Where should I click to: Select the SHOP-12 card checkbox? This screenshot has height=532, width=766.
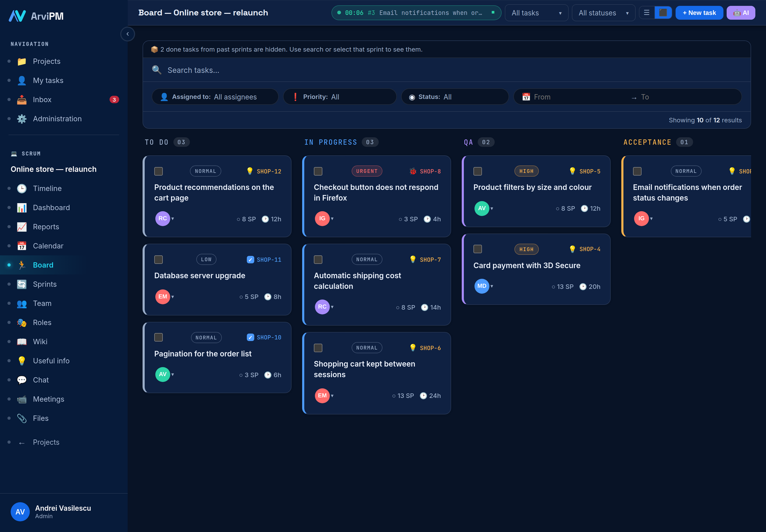158,171
